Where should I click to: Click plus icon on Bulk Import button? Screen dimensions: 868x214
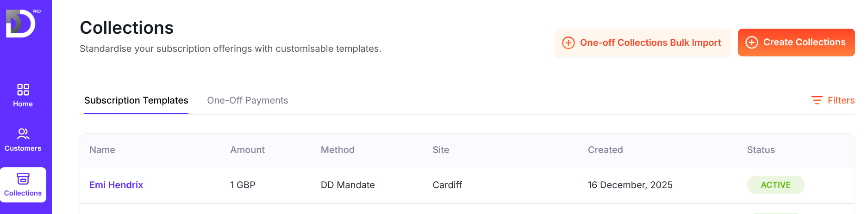(x=568, y=43)
